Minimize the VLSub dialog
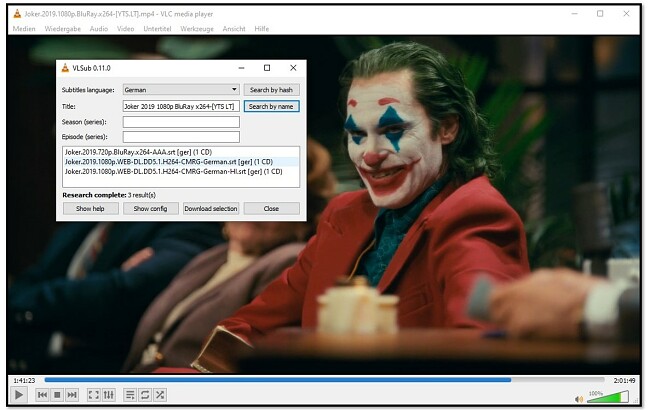 pyautogui.click(x=242, y=68)
